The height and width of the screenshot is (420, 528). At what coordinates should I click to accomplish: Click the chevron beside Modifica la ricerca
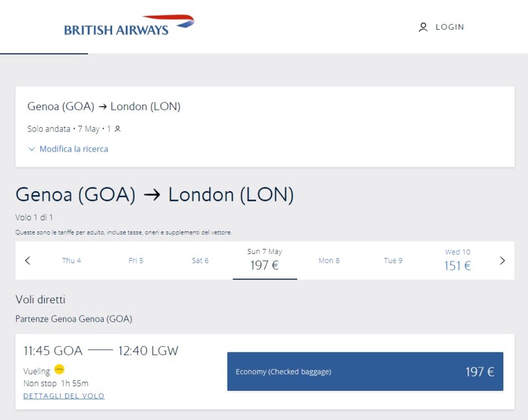click(x=32, y=149)
